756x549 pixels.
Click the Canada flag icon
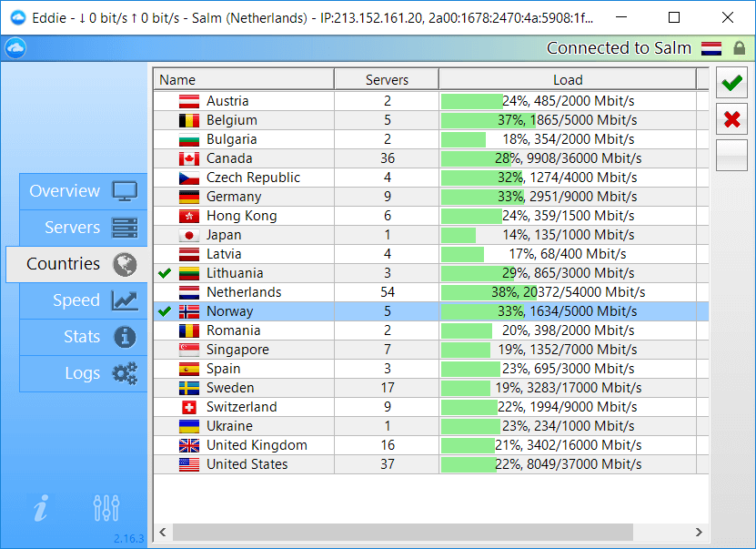click(x=189, y=158)
